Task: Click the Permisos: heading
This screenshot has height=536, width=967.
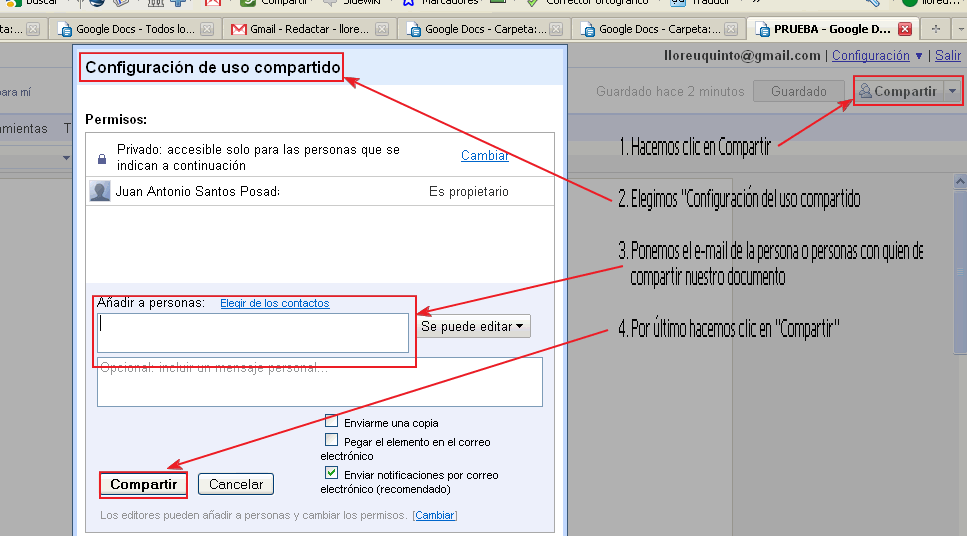Action: (x=116, y=119)
